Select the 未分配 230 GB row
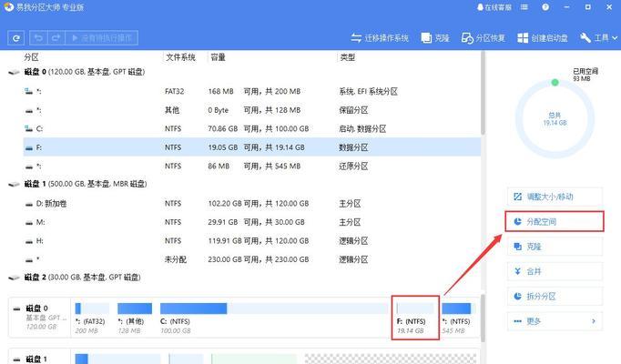Image resolution: width=621 pixels, height=364 pixels. [x=252, y=259]
